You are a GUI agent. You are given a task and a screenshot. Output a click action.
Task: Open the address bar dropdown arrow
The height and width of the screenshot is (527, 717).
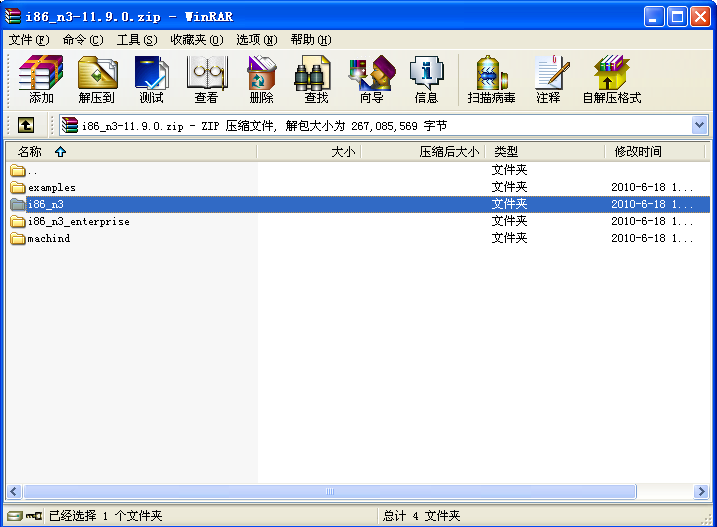point(699,125)
